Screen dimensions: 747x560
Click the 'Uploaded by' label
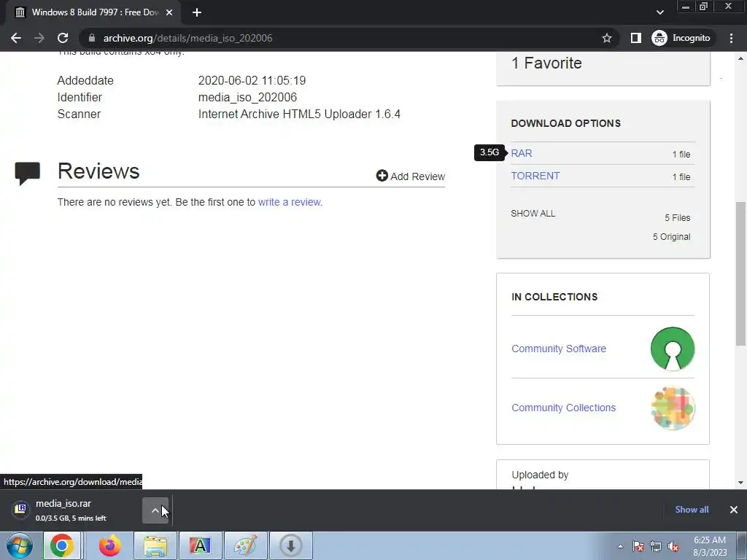(540, 475)
